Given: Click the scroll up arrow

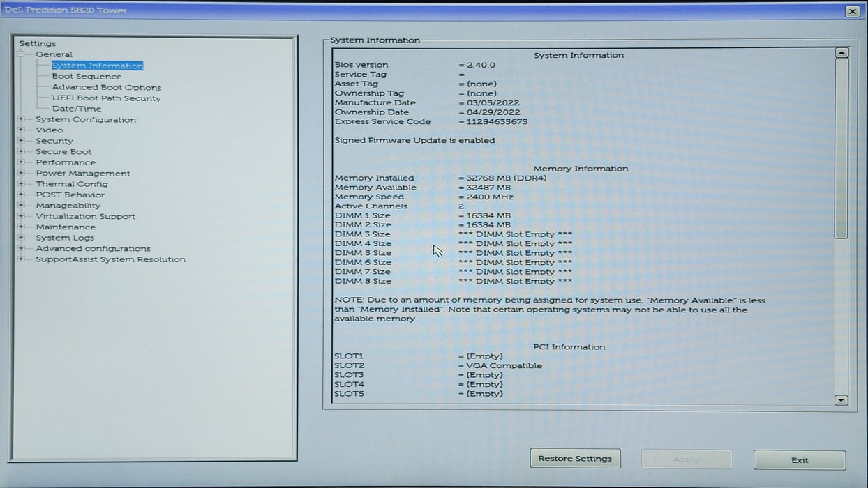Looking at the screenshot, I should click(841, 53).
